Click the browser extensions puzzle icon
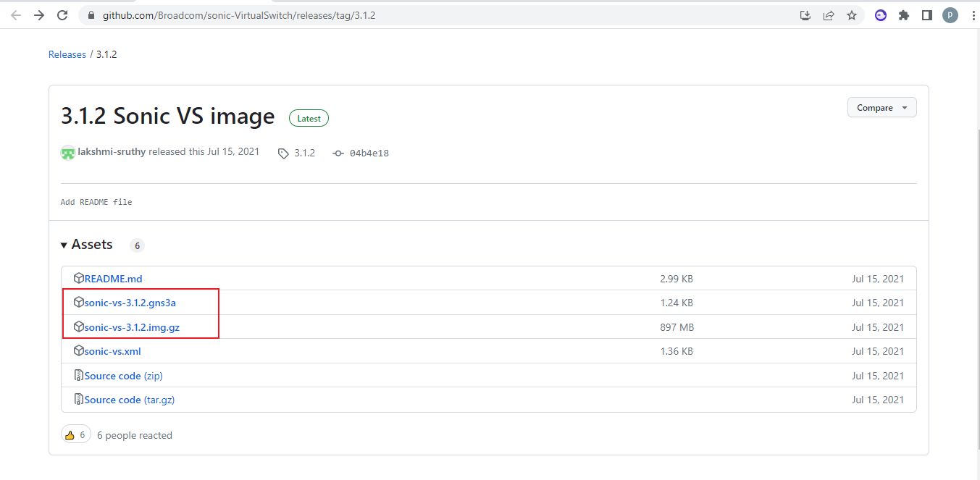 pos(903,14)
